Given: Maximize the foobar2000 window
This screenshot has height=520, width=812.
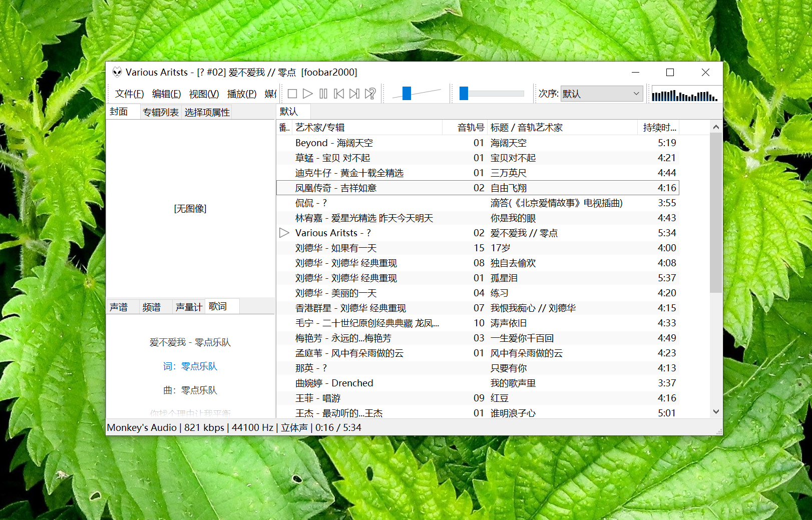Looking at the screenshot, I should coord(670,72).
